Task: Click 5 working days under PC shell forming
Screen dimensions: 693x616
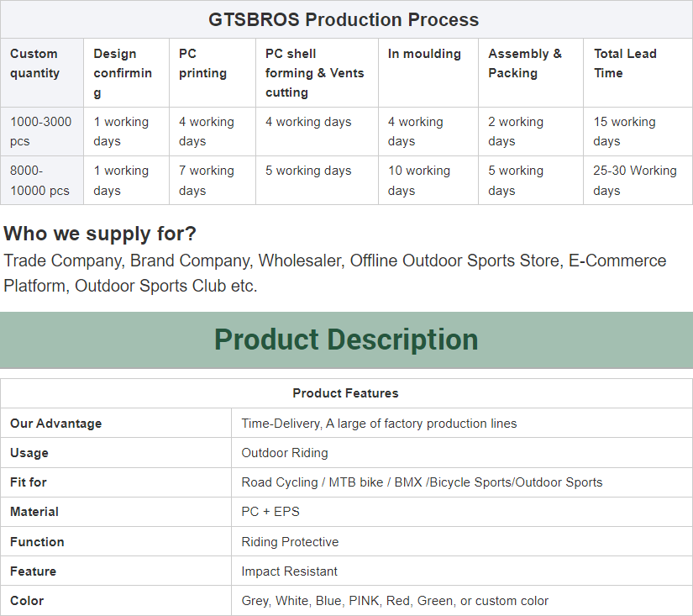Action: coord(317,181)
